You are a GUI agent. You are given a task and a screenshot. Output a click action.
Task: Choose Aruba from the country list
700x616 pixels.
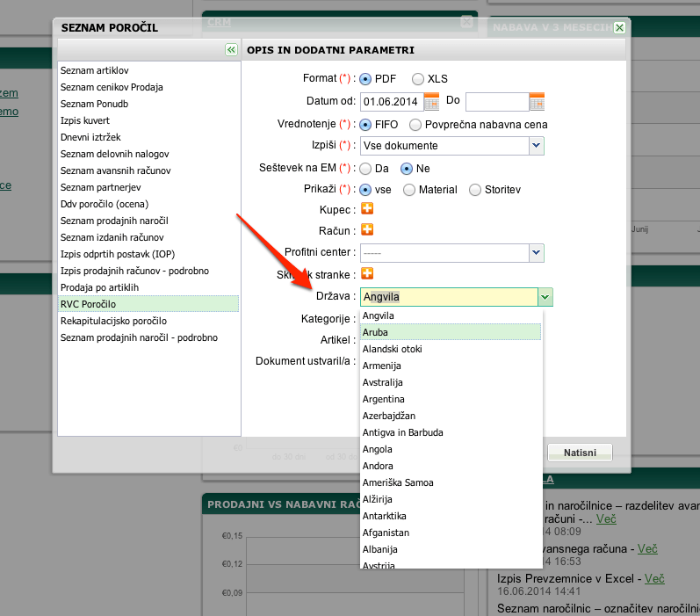click(451, 332)
